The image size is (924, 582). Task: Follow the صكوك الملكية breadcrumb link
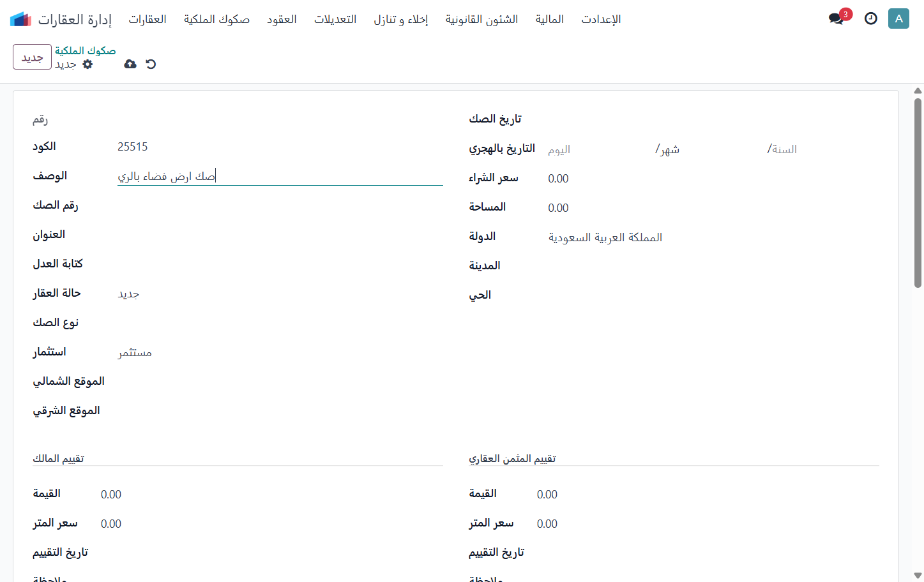(85, 50)
